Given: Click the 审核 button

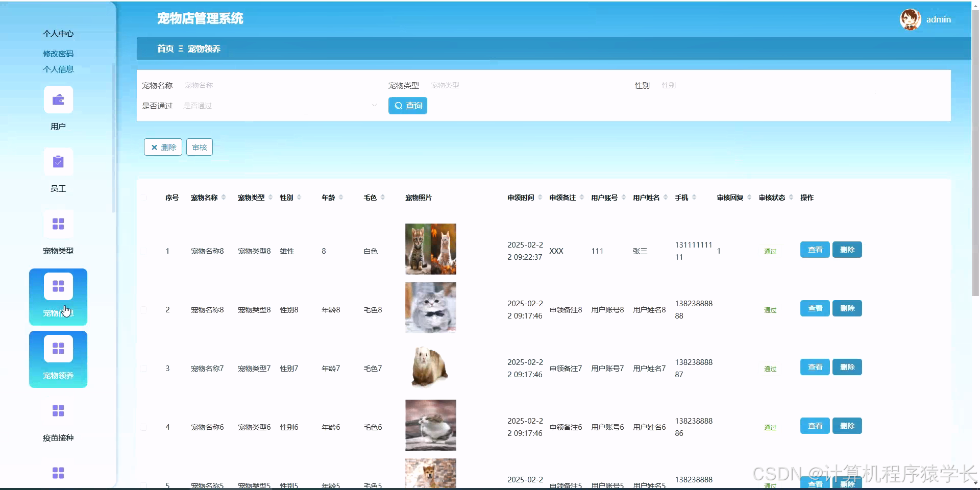Looking at the screenshot, I should tap(199, 147).
